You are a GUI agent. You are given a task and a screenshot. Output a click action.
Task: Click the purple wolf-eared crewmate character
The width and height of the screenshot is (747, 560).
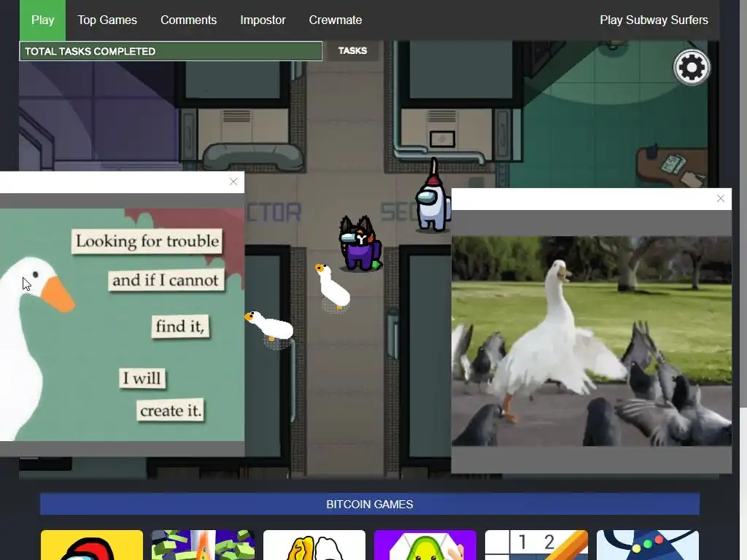pyautogui.click(x=360, y=244)
